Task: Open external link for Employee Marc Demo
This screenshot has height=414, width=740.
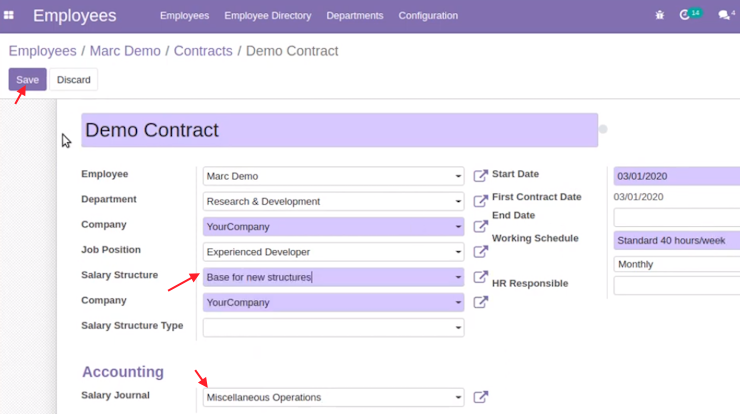Action: [x=480, y=176]
